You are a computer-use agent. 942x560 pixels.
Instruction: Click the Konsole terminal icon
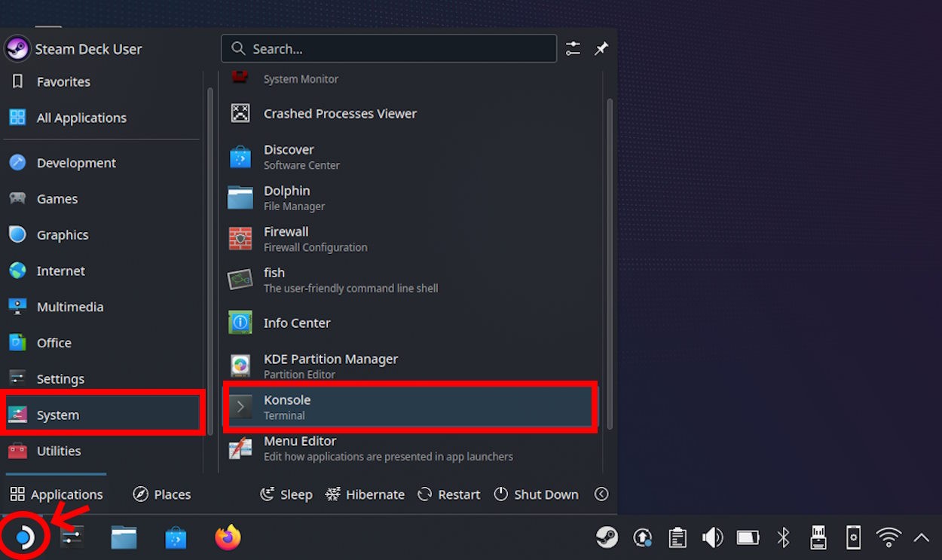pos(240,407)
